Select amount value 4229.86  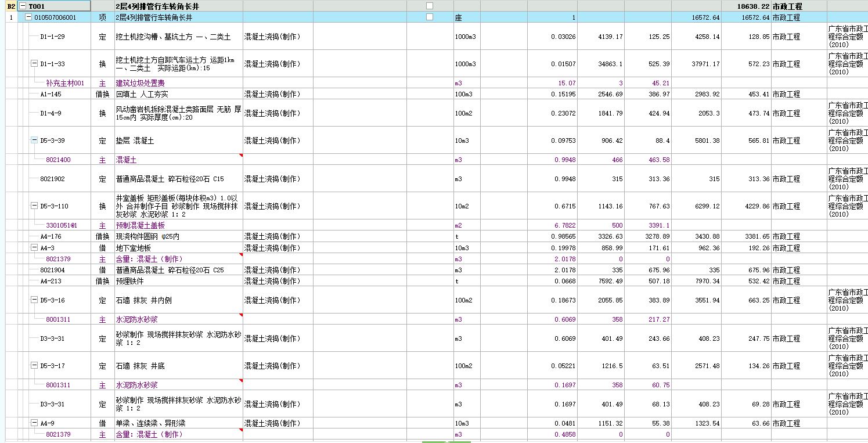pos(758,206)
